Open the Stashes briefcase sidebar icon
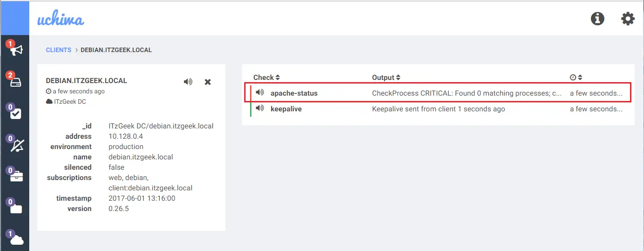The image size is (644, 251). coord(16,176)
